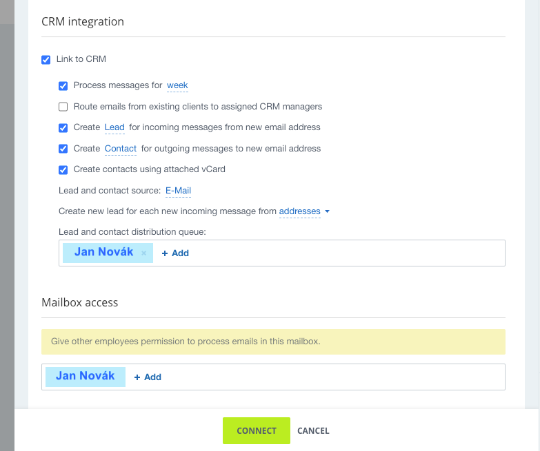Open the Lead entity type selector
The width and height of the screenshot is (540, 451).
click(x=114, y=127)
